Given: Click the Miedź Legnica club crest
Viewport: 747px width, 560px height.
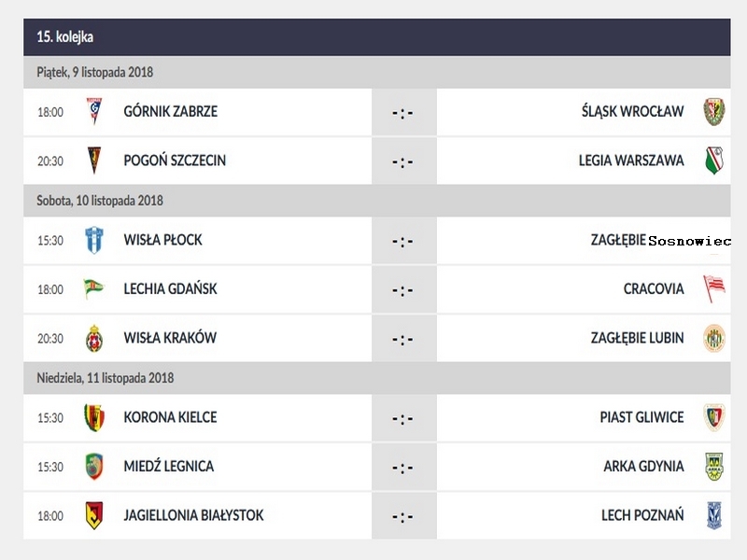Looking at the screenshot, I should tap(94, 466).
